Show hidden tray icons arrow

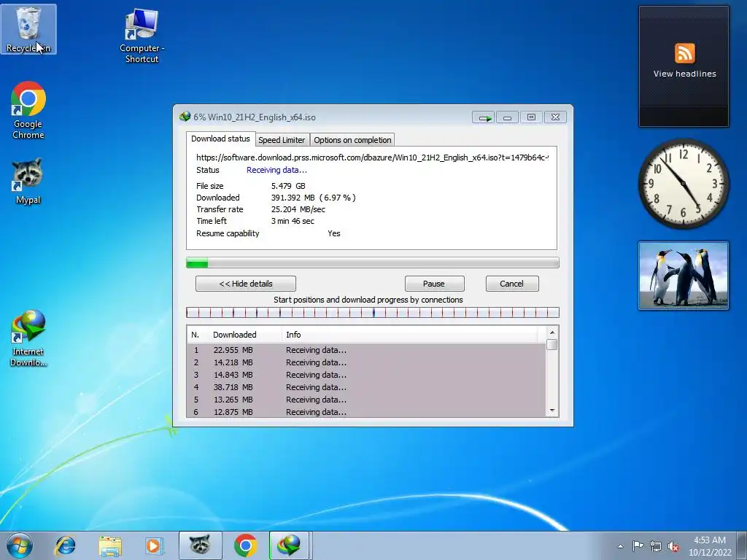tap(620, 546)
